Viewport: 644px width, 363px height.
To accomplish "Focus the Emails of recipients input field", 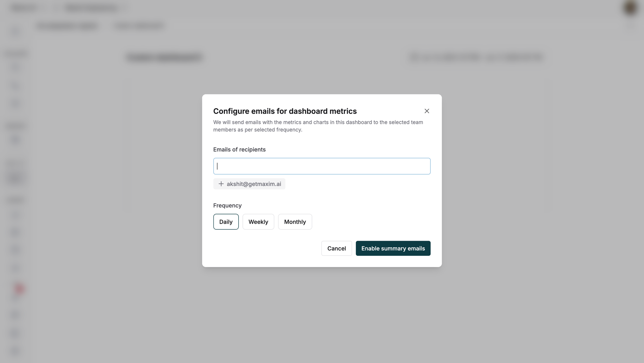I will tap(322, 166).
